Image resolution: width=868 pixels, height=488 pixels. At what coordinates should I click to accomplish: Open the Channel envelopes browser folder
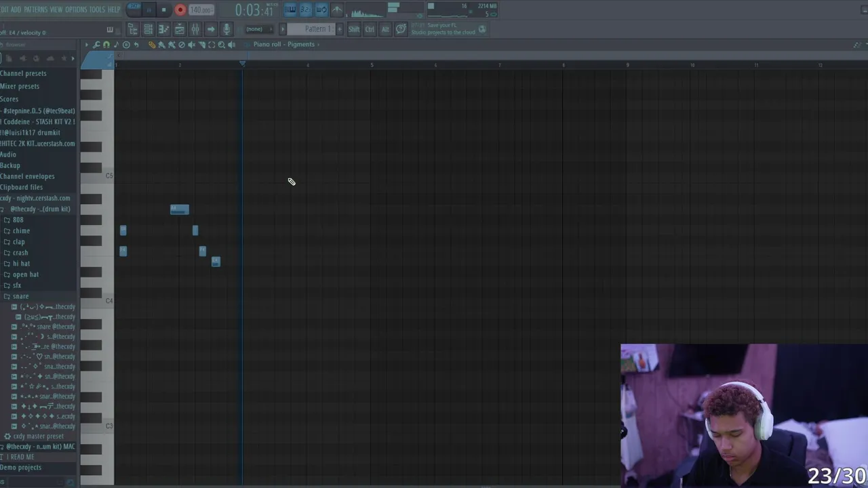pyautogui.click(x=27, y=176)
